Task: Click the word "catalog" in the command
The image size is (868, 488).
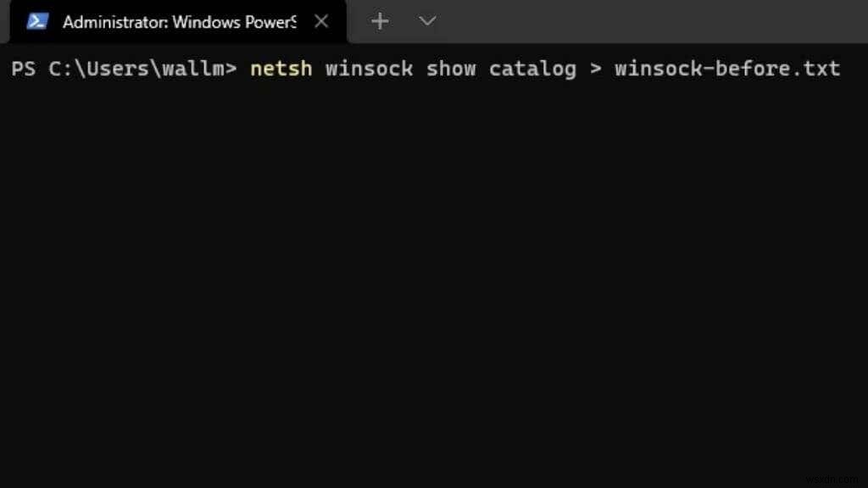Action: click(532, 69)
